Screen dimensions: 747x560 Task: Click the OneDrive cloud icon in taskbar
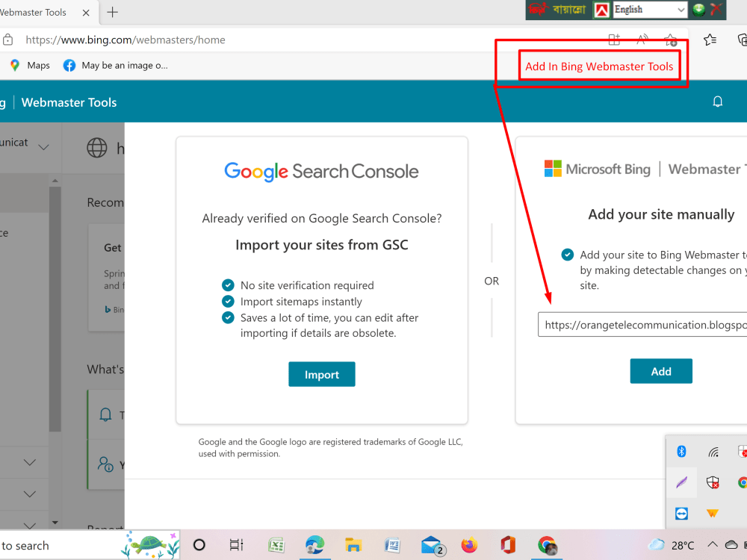731,544
